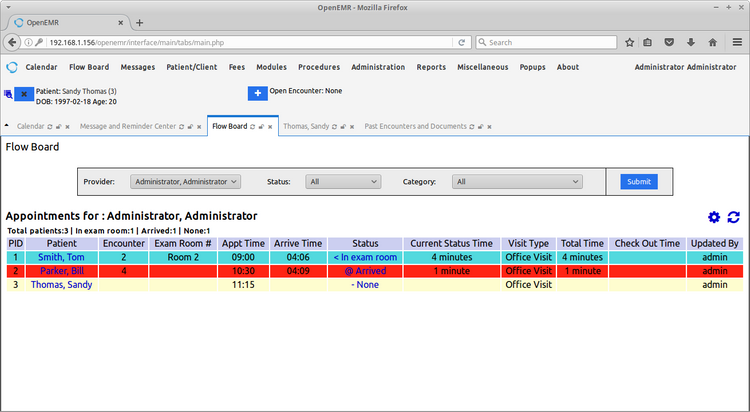The width and height of the screenshot is (750, 412).
Task: Show Firefox bookmarks list icon
Action: [x=647, y=43]
